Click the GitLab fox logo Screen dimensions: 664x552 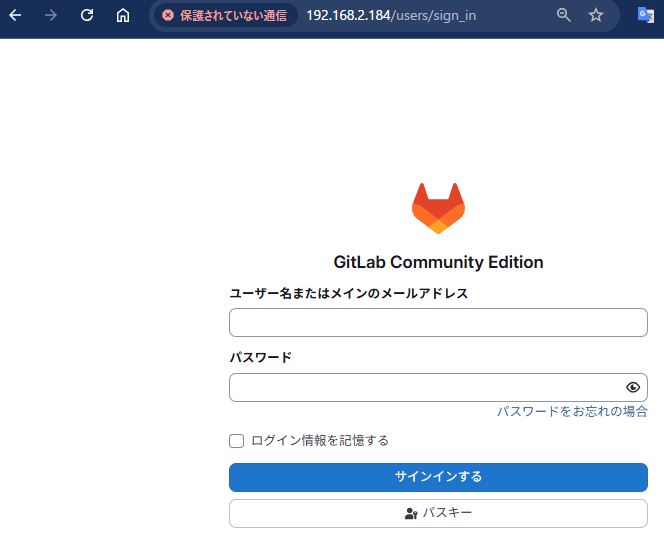tap(438, 208)
